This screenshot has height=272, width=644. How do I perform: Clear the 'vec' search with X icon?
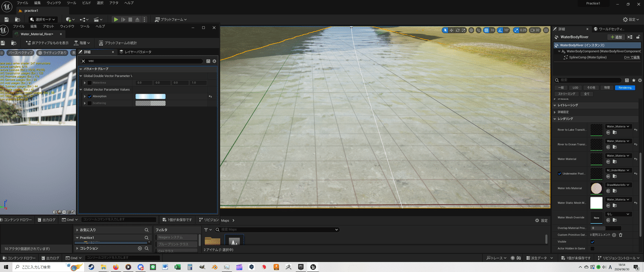(x=83, y=61)
